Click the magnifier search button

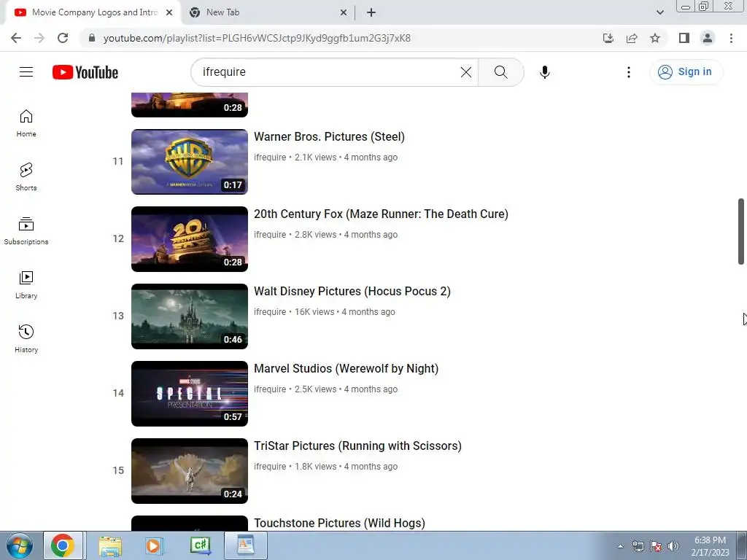click(500, 72)
